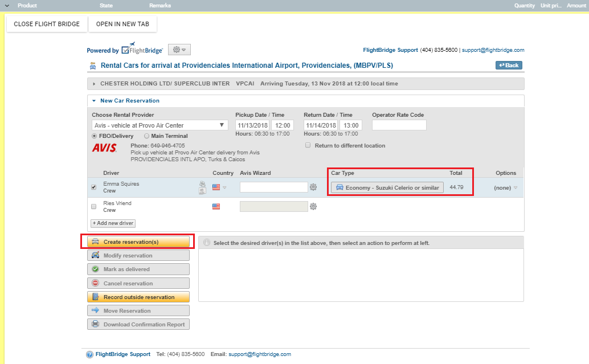Open the Options (none) dropdown
The width and height of the screenshot is (589, 364).
pyautogui.click(x=506, y=188)
